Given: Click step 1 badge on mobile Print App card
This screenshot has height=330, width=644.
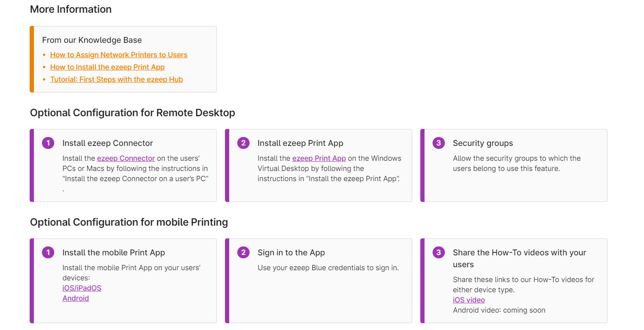Looking at the screenshot, I should tap(48, 252).
